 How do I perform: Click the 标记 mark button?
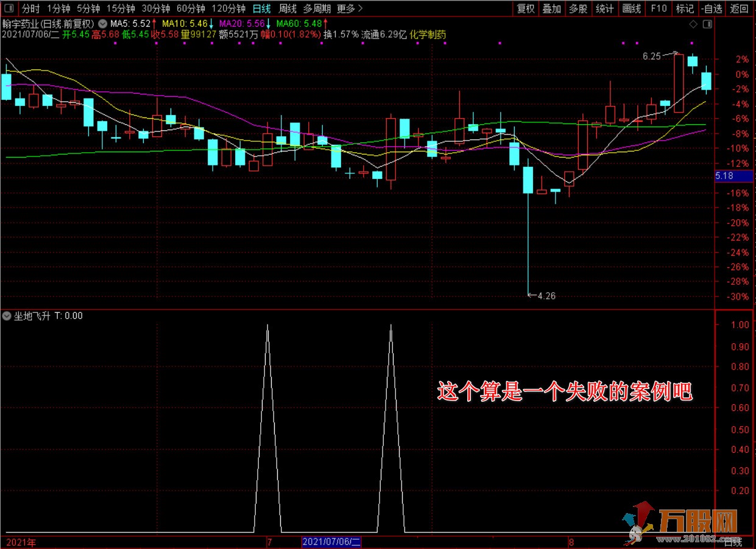(x=685, y=9)
